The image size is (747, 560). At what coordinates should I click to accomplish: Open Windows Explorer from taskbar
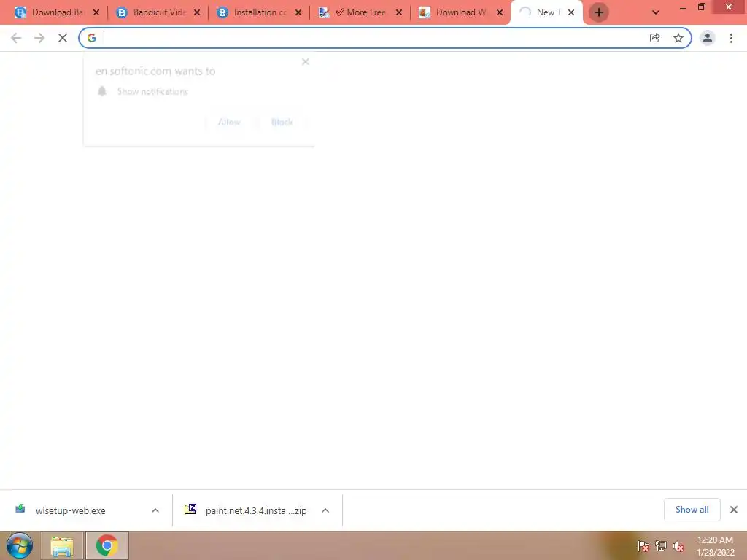click(x=62, y=545)
